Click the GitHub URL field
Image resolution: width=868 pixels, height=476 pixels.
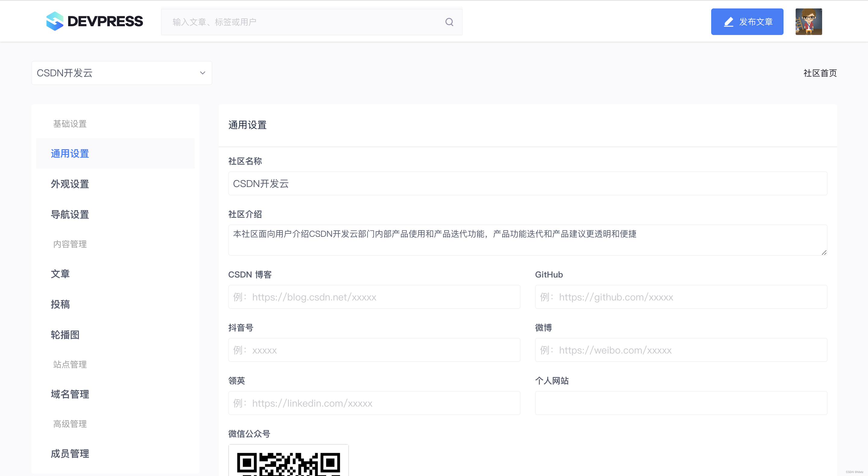(x=681, y=297)
